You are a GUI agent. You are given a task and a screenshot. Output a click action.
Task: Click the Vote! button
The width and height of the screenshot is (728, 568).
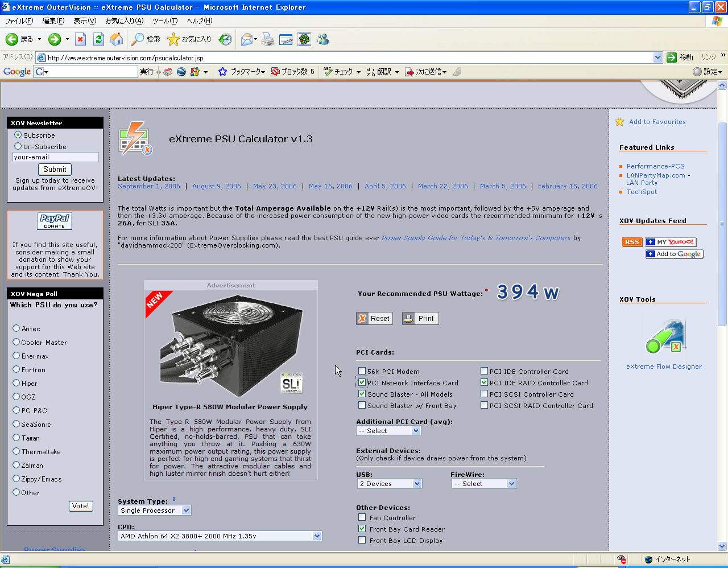(80, 506)
